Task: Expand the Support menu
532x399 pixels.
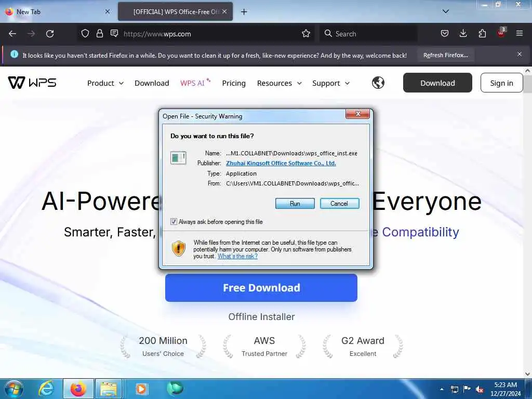Action: (x=331, y=83)
